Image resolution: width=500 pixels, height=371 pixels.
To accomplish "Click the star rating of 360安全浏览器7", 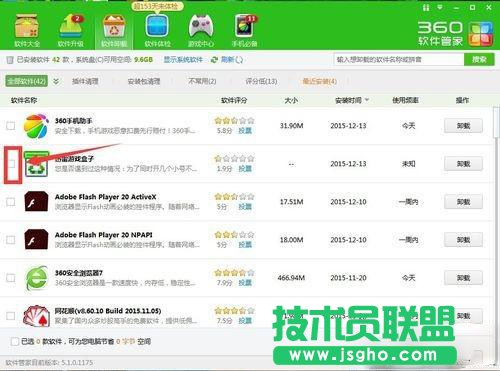I will coord(234,272).
